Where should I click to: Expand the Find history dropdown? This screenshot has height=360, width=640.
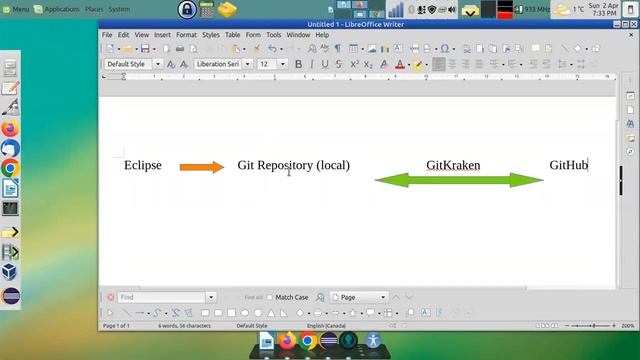coord(211,297)
